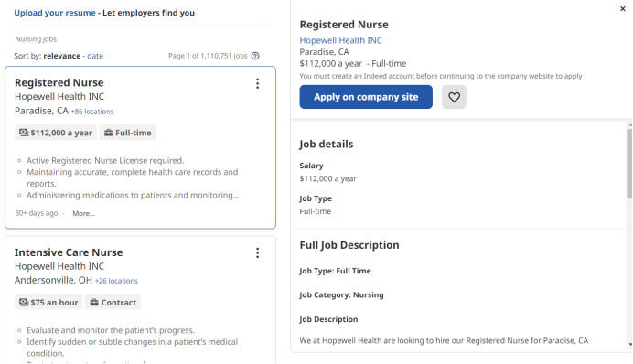This screenshot has width=633, height=364.
Task: Expand +26 locations for Intensive Care Nurse
Action: (116, 281)
